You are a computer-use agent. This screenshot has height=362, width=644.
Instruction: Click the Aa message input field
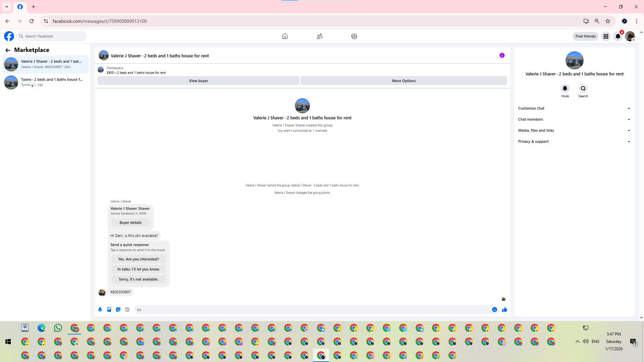point(312,310)
